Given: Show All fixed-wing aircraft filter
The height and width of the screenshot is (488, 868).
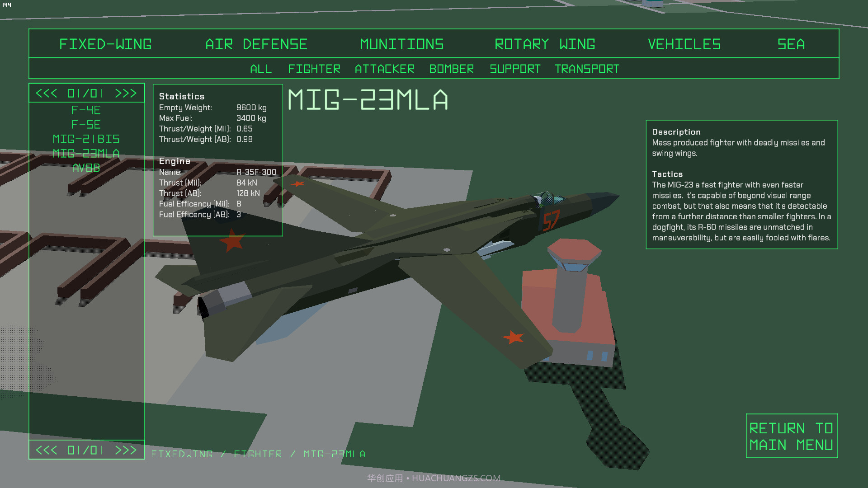Looking at the screenshot, I should pyautogui.click(x=261, y=69).
